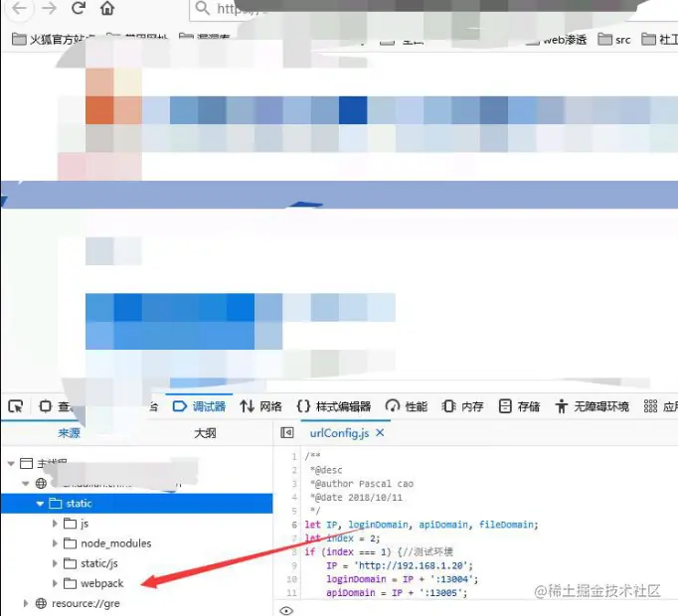
Task: Select the node_modules folder
Action: (x=107, y=543)
